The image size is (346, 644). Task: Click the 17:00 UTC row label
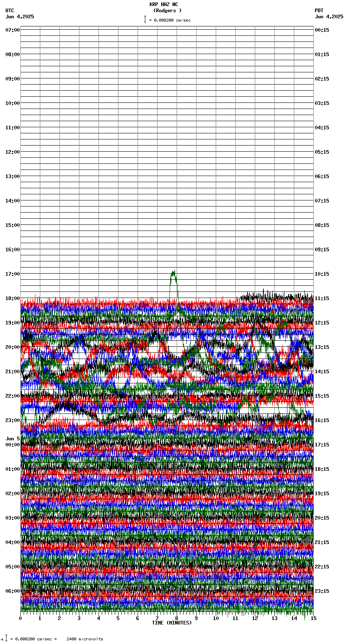pyautogui.click(x=13, y=274)
